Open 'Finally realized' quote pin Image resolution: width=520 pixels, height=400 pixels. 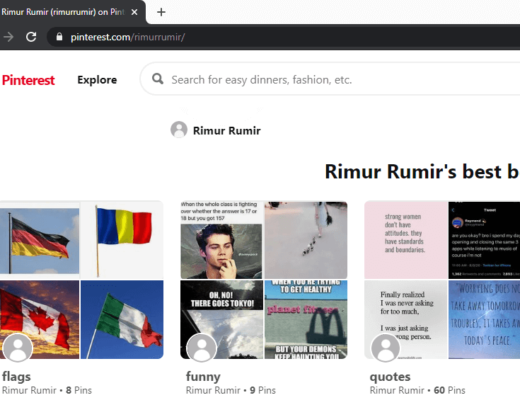pyautogui.click(x=405, y=319)
